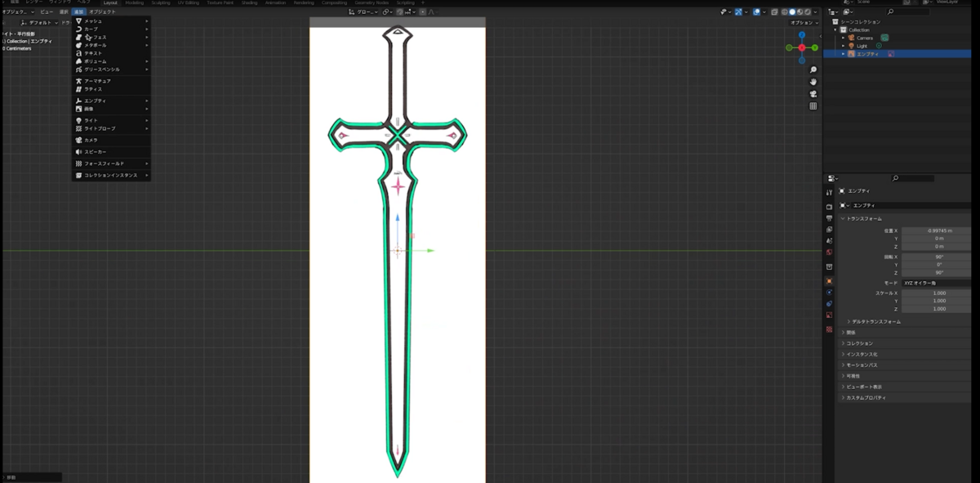This screenshot has height=483, width=980.
Task: Click the Light Probe (ライトプローブ) icon
Action: (x=78, y=128)
